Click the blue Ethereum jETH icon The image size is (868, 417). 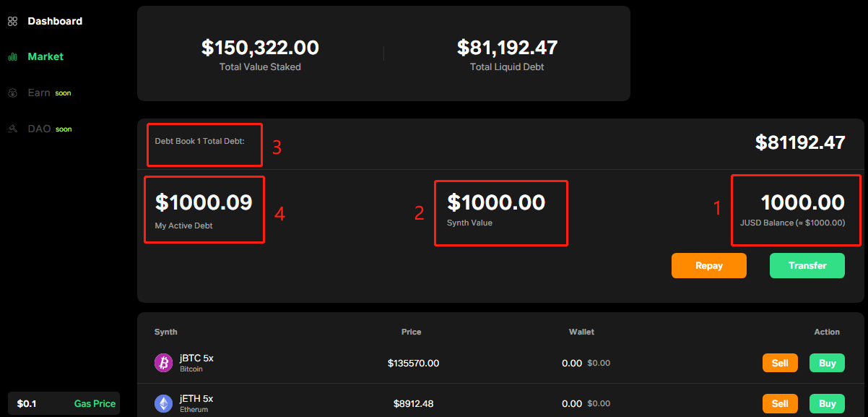164,403
